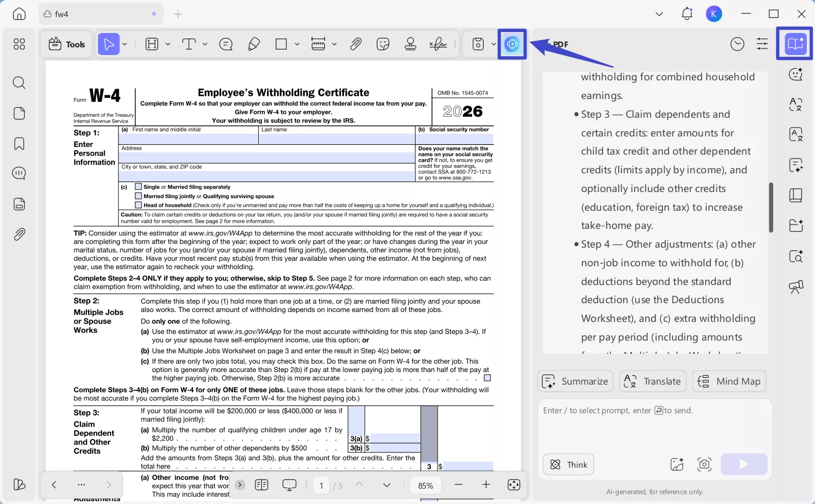Image resolution: width=815 pixels, height=504 pixels.
Task: Click the signature tool icon
Action: [x=438, y=44]
